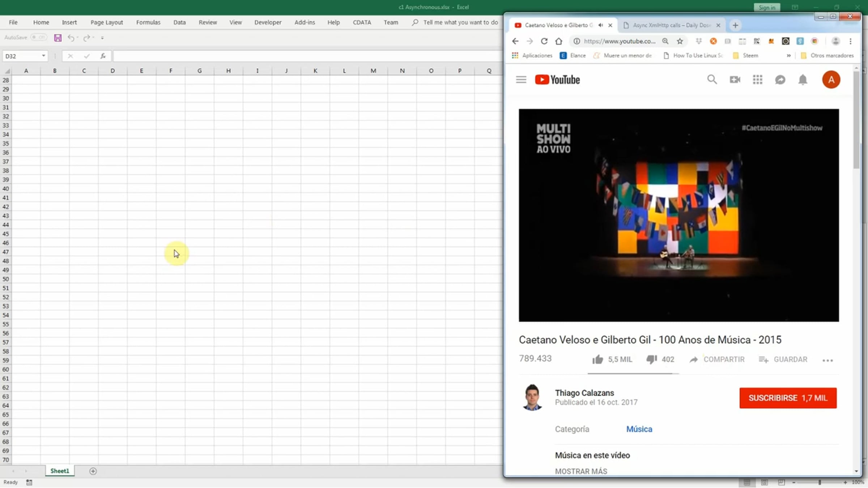Screen dimensions: 868x488
Task: Open the YouTube apps grid
Action: (x=758, y=80)
